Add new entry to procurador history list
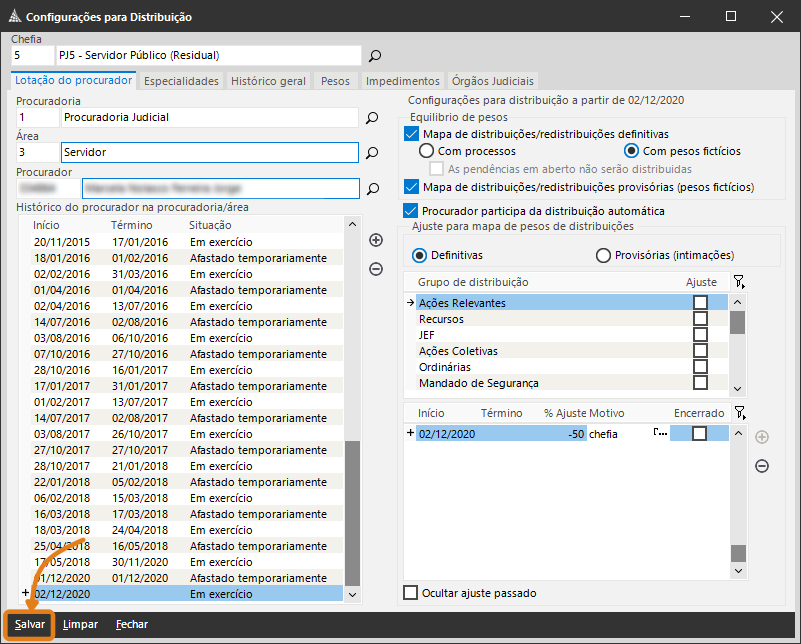This screenshot has width=801, height=644. click(376, 240)
